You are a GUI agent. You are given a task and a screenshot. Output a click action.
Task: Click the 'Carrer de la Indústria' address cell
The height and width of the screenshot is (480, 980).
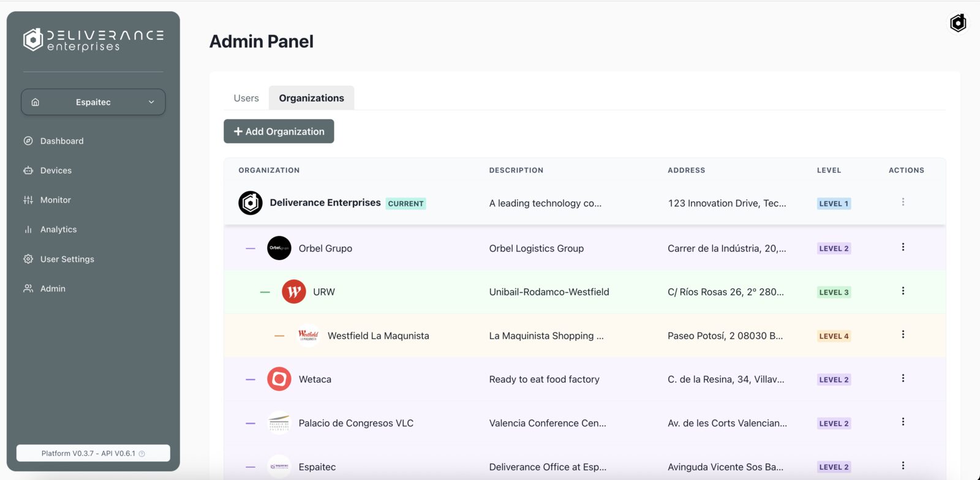[x=726, y=248]
